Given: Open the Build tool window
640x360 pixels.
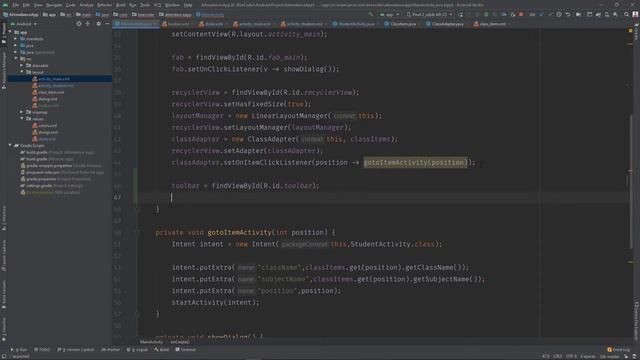Looking at the screenshot, I should tap(162, 350).
